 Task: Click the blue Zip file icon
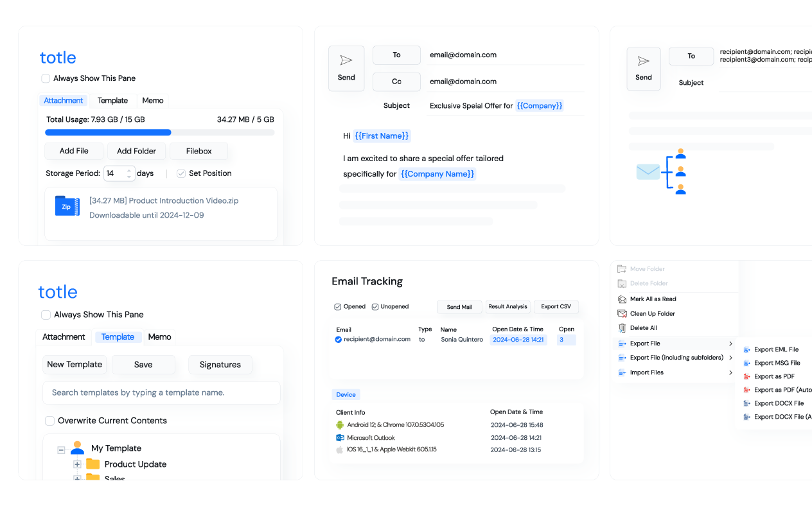coord(67,206)
